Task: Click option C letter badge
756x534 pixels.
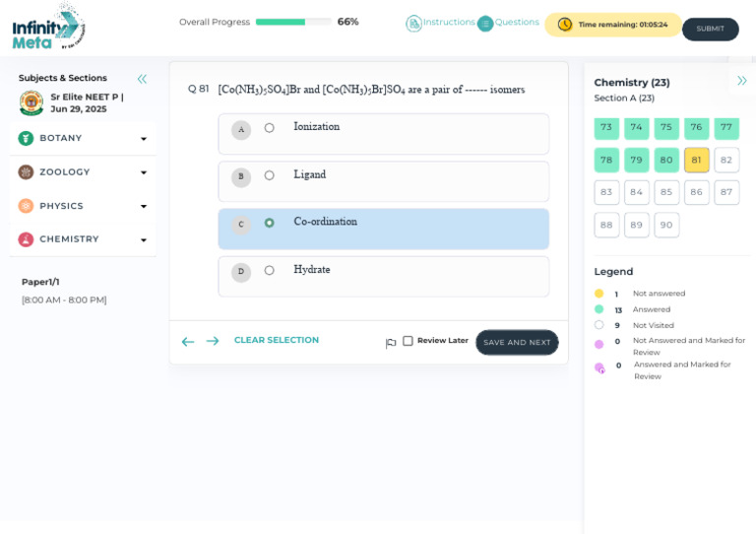Action: click(x=241, y=225)
